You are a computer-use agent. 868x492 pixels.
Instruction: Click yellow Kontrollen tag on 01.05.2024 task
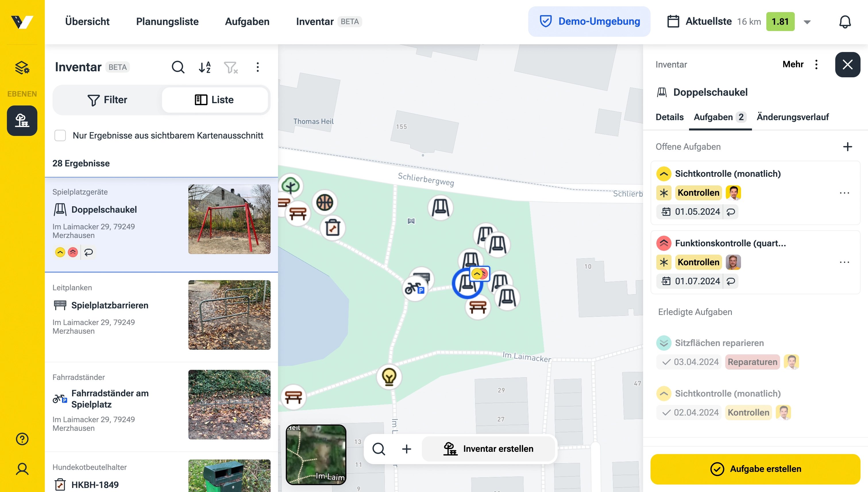pos(698,193)
